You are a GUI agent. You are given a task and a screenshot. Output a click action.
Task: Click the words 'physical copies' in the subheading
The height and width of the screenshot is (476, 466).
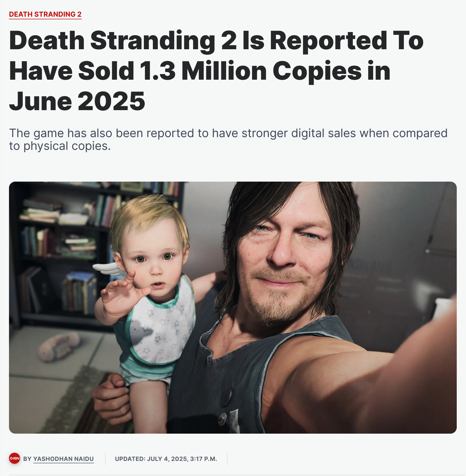tap(67, 146)
